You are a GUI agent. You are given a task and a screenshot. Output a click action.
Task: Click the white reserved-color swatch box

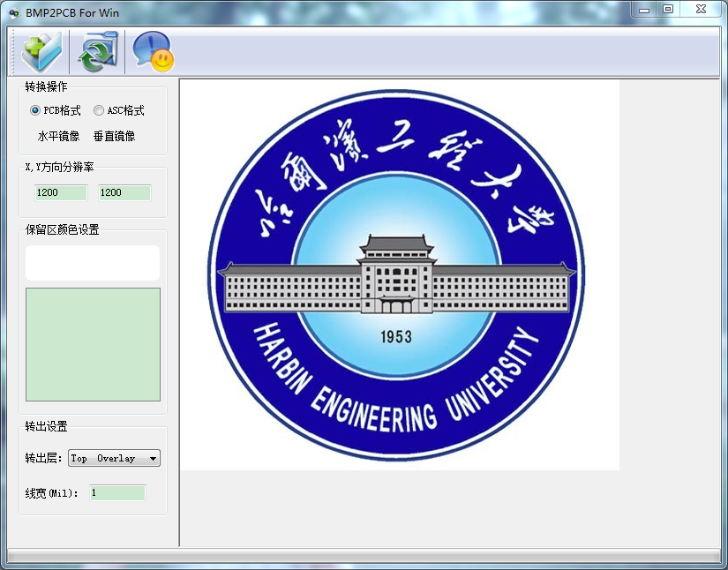click(x=93, y=263)
